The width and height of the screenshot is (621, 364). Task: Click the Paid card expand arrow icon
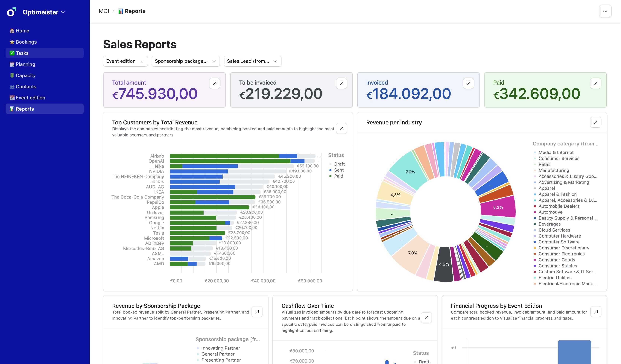[595, 83]
